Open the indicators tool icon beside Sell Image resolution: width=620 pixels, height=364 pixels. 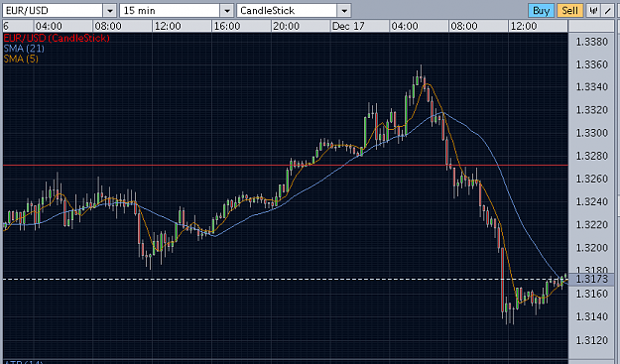pyautogui.click(x=593, y=10)
